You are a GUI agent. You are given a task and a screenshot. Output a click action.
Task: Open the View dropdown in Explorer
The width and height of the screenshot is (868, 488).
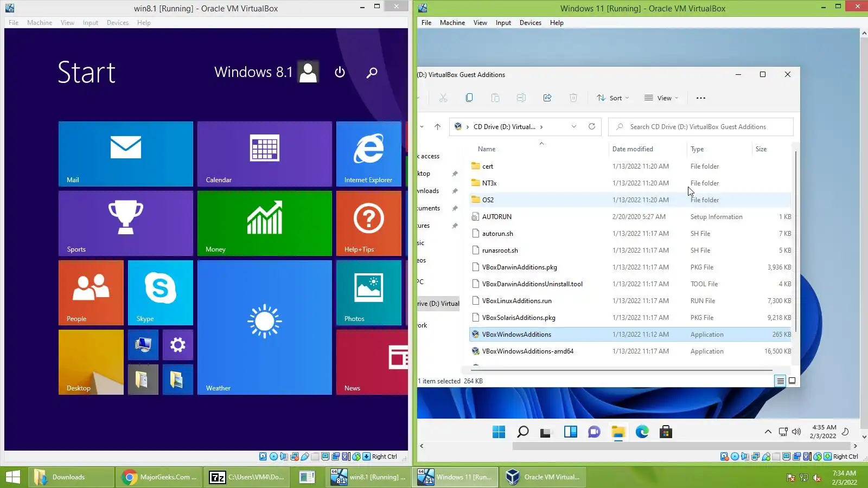point(661,98)
